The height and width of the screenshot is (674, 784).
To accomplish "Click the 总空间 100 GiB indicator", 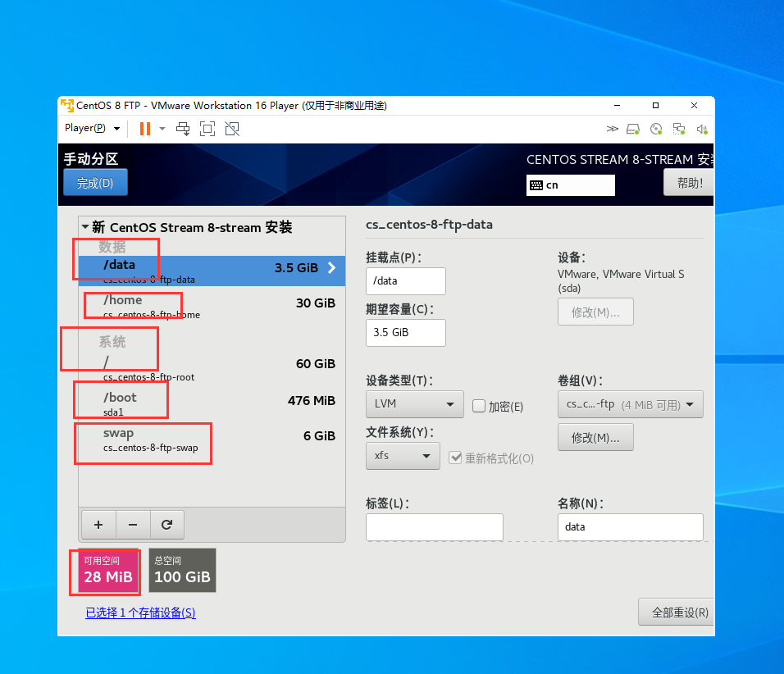I will (x=183, y=571).
